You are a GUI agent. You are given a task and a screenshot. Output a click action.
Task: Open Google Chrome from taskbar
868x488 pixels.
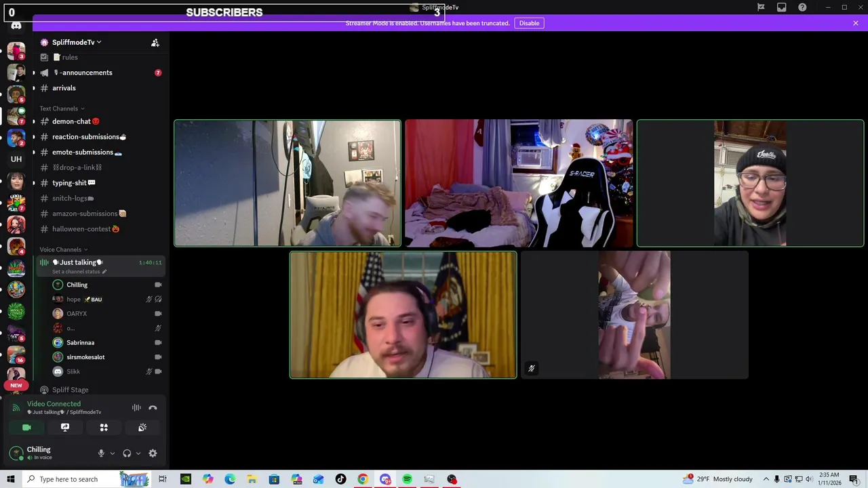click(363, 479)
